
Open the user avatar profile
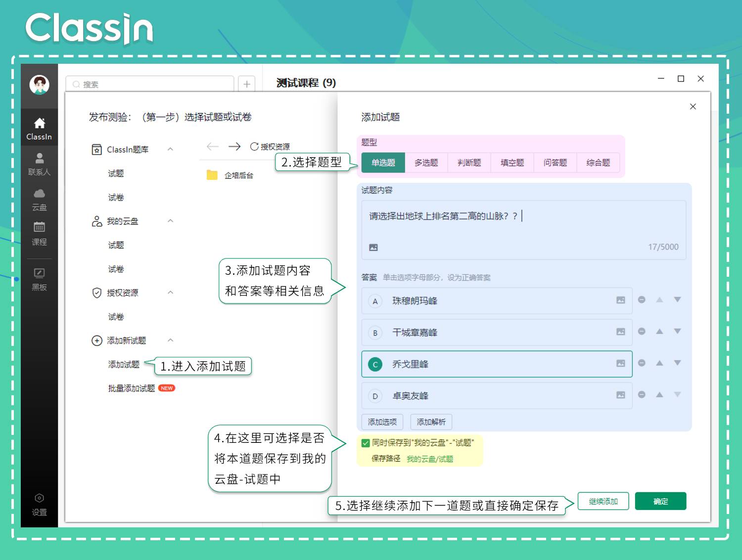(39, 85)
